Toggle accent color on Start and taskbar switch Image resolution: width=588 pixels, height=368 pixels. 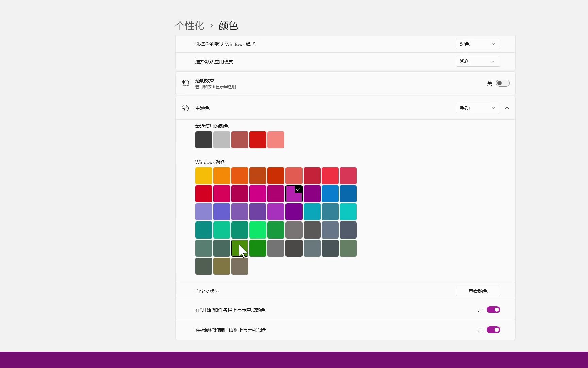[493, 310]
